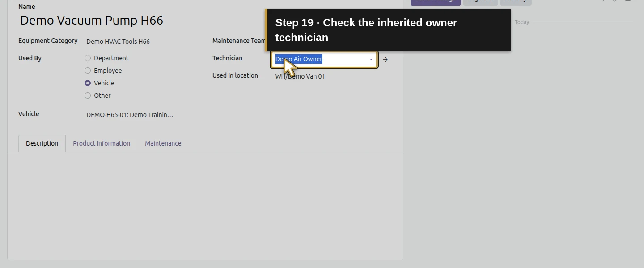Viewport: 644px width, 268px height.
Task: Open the Technician record via arrow icon
Action: [385, 59]
